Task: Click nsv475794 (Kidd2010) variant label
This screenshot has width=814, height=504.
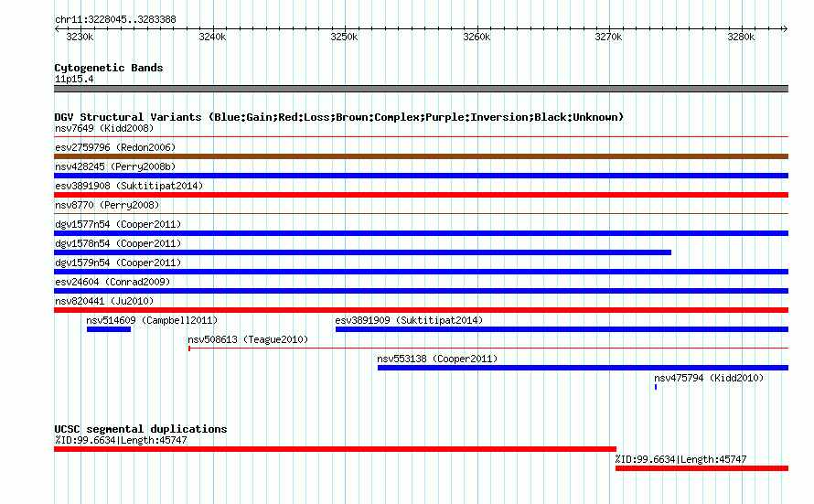Action: pos(709,378)
